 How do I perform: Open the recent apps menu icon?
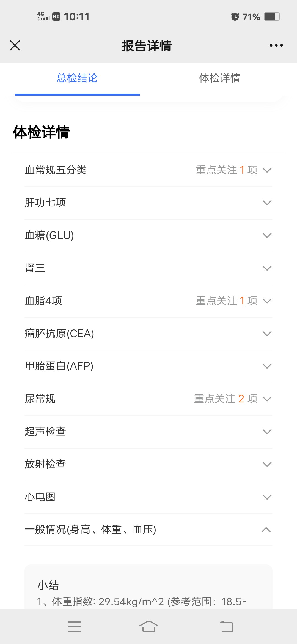[74, 627]
